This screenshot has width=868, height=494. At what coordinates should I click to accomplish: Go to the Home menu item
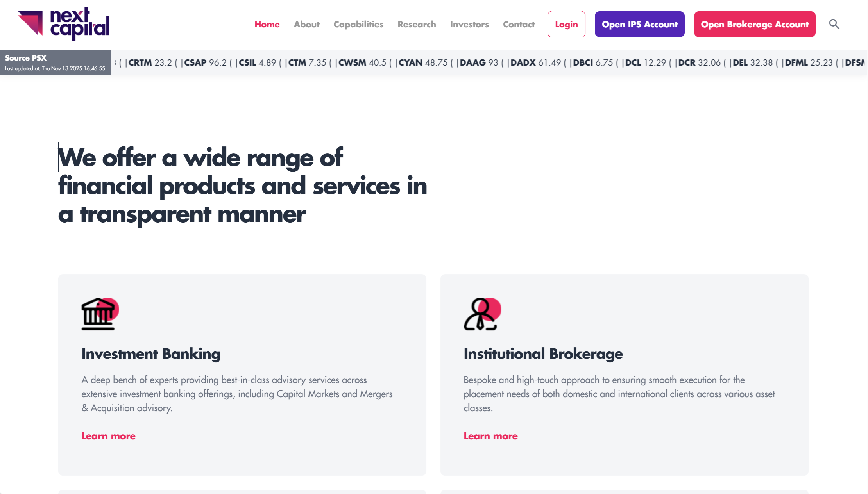point(267,24)
